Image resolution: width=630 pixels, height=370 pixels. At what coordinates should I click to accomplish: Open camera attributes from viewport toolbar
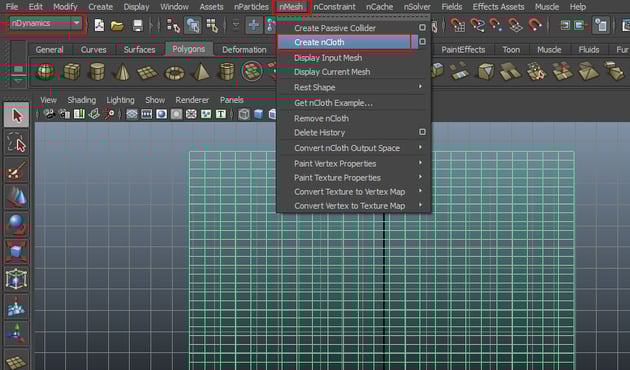[x=65, y=114]
